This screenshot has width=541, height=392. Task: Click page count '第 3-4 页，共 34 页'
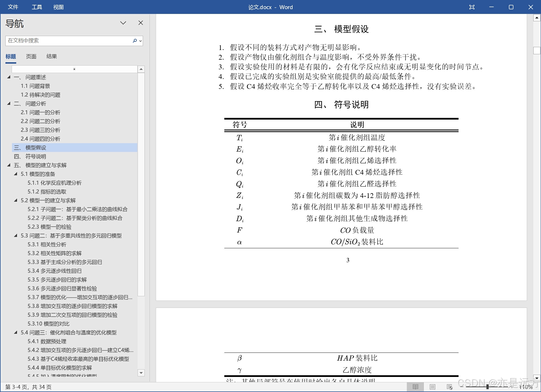pyautogui.click(x=28, y=387)
